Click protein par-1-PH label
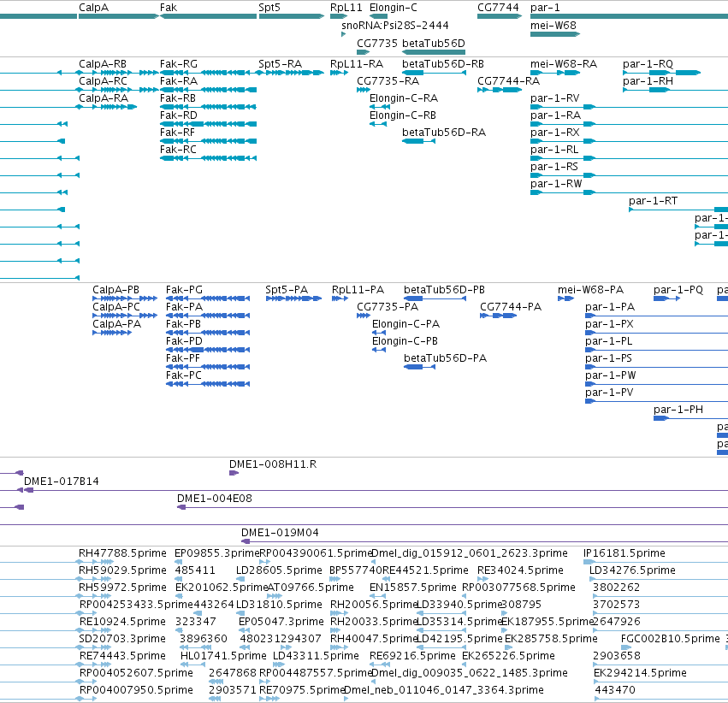The height and width of the screenshot is (703, 728). click(x=678, y=410)
